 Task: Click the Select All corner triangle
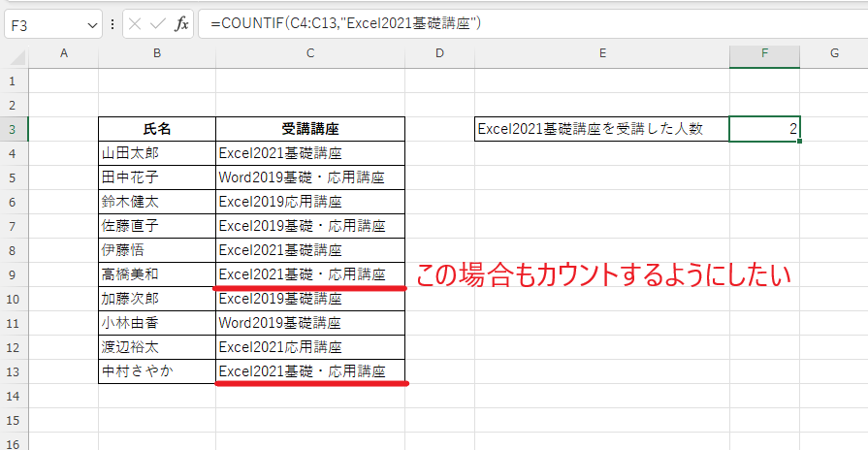click(x=17, y=57)
